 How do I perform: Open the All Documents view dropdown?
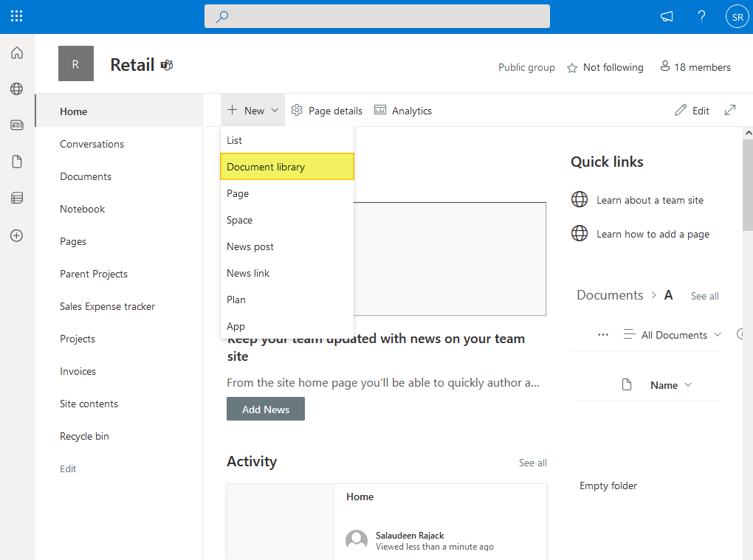(672, 334)
